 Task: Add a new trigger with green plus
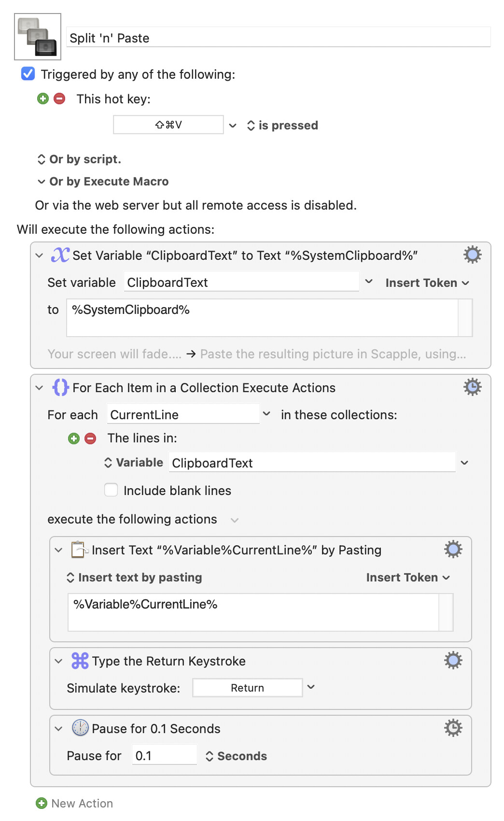pos(43,99)
